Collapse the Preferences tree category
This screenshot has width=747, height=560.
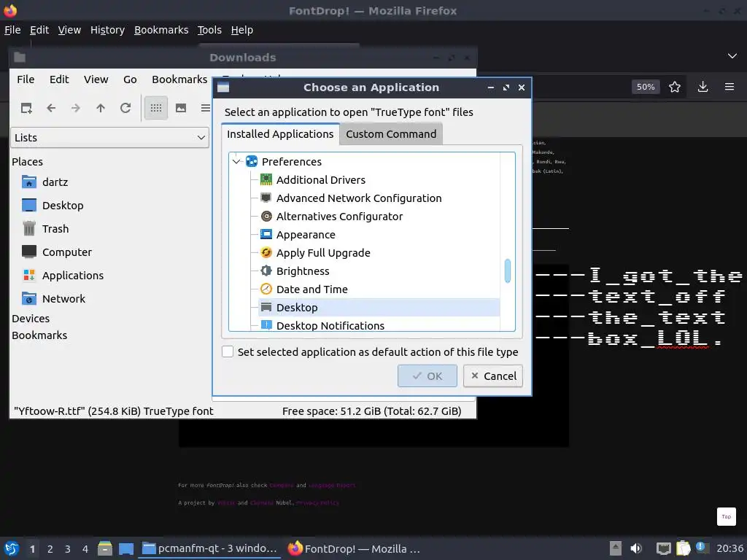point(236,161)
